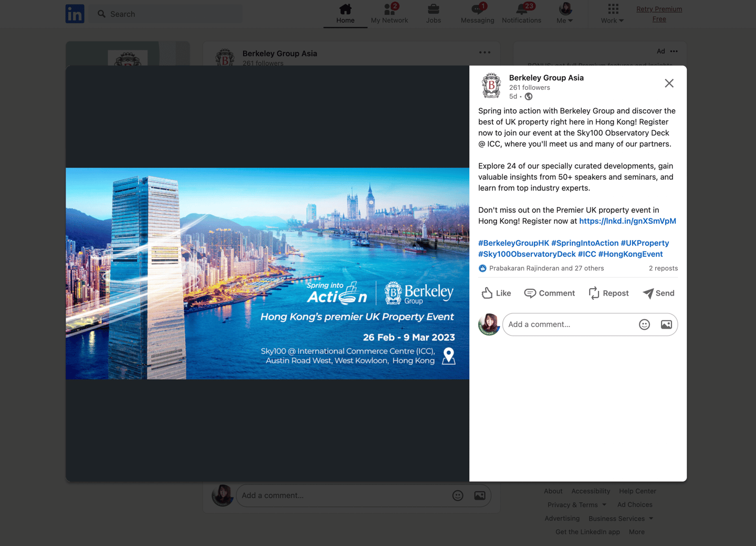Image resolution: width=756 pixels, height=546 pixels.
Task: Click the Spring into Action event image
Action: [267, 274]
